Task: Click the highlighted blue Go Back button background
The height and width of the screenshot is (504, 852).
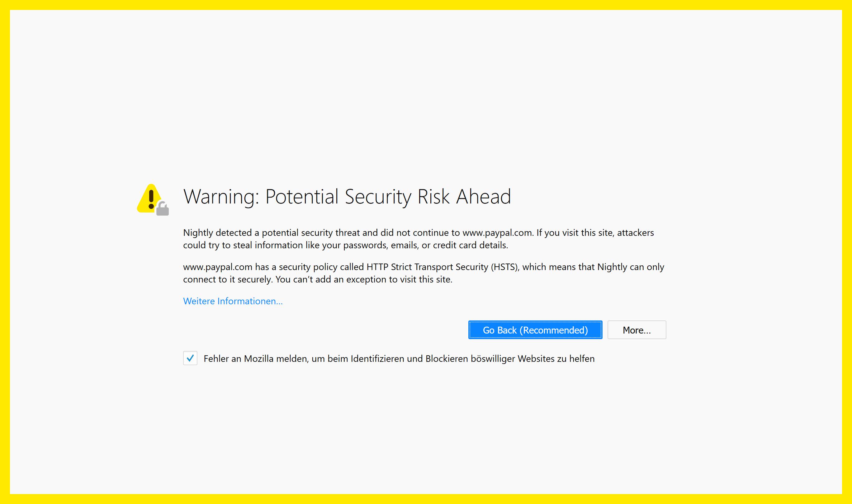Action: [535, 330]
